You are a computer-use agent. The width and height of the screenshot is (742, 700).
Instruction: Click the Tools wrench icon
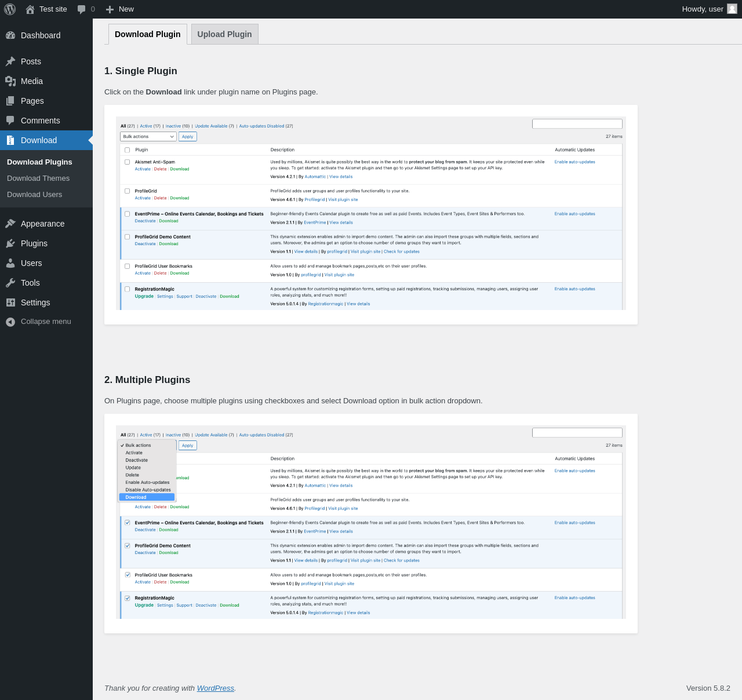tap(10, 283)
